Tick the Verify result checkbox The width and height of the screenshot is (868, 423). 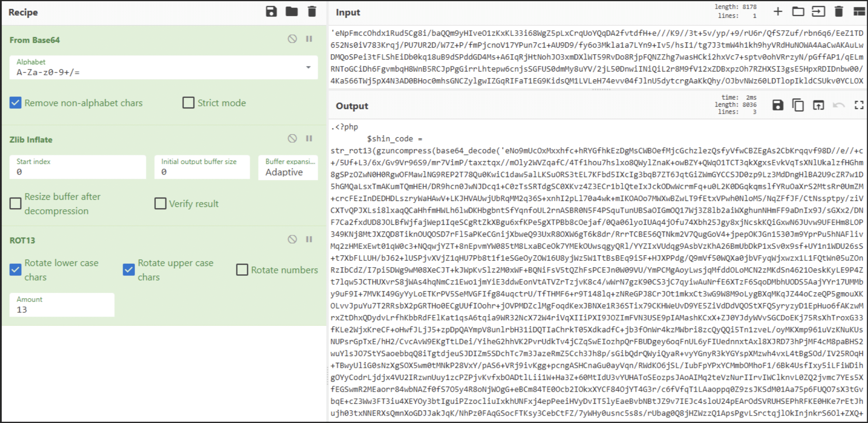tap(160, 204)
